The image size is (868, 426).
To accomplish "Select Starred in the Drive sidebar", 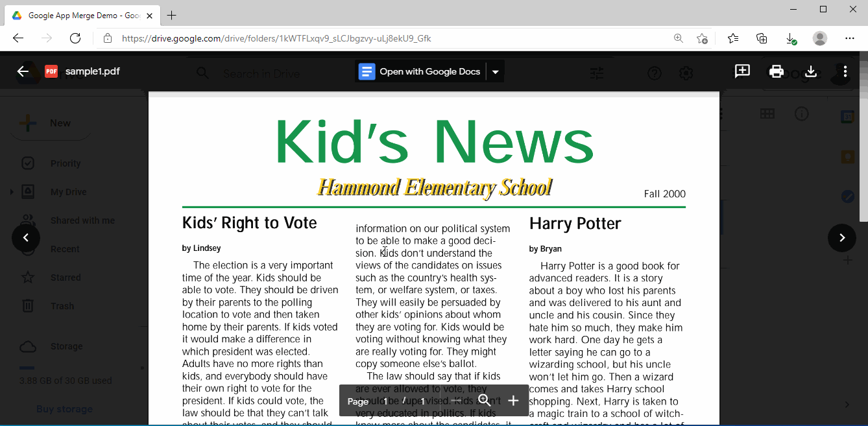I will coord(66,278).
